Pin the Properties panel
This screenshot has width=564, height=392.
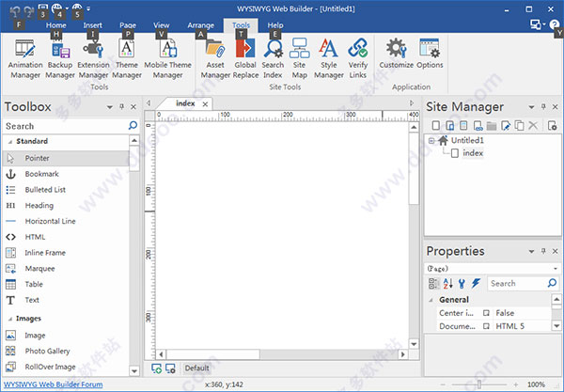(543, 251)
